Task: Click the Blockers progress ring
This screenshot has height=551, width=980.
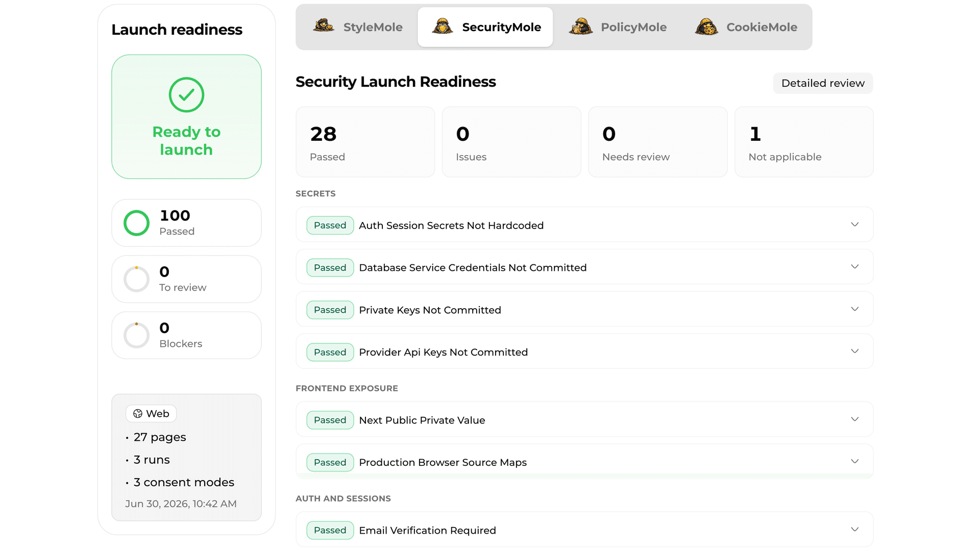Action: tap(136, 335)
